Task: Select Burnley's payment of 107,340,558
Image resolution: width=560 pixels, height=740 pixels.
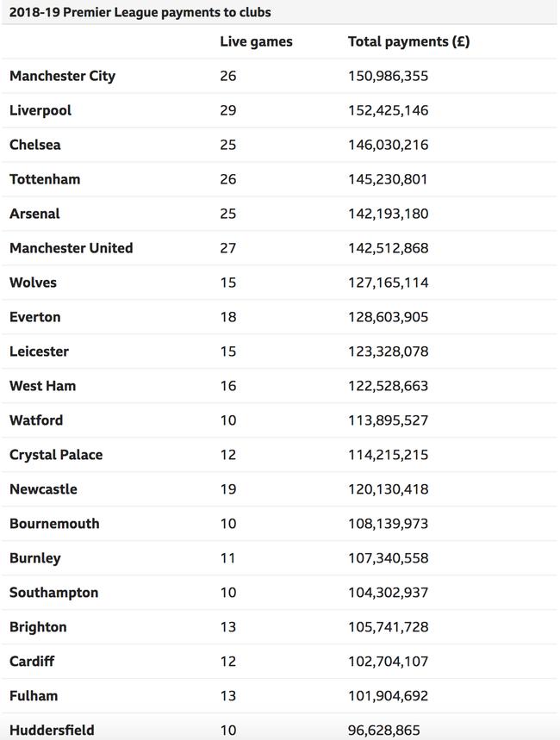Action: point(389,558)
